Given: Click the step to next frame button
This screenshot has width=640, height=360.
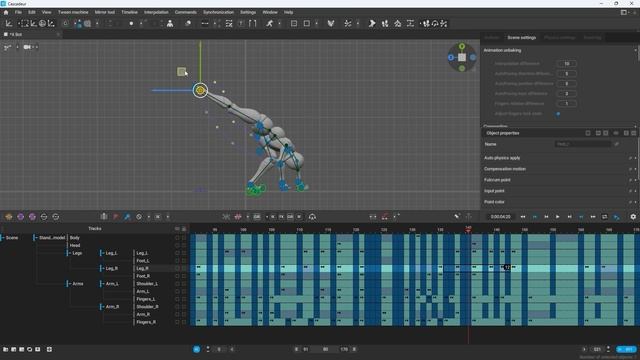Looking at the screenshot, I should click(x=569, y=217).
